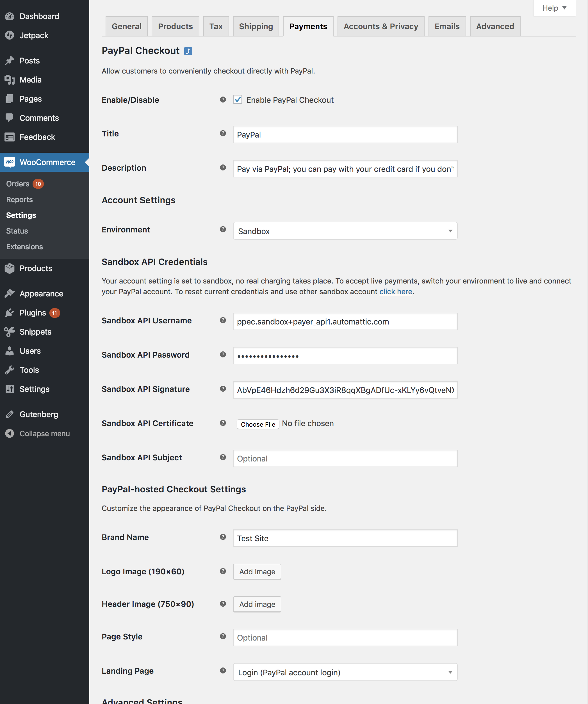Click the Snippets scissors icon

(x=10, y=332)
